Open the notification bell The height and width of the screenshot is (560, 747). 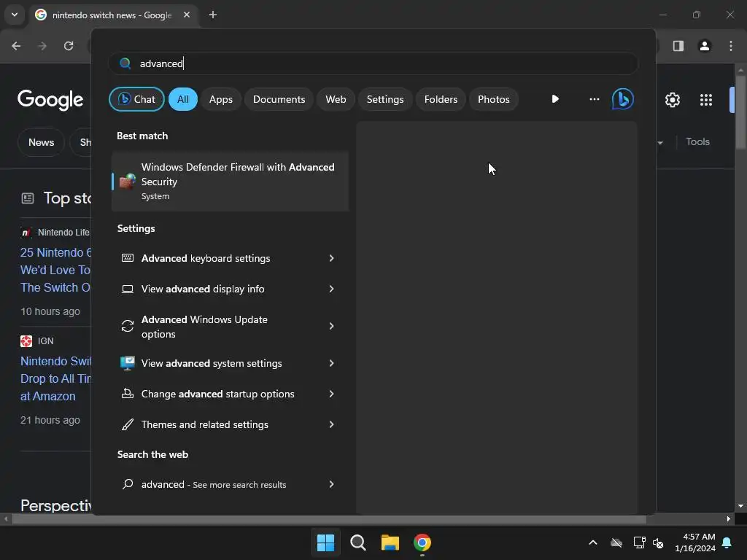727,542
